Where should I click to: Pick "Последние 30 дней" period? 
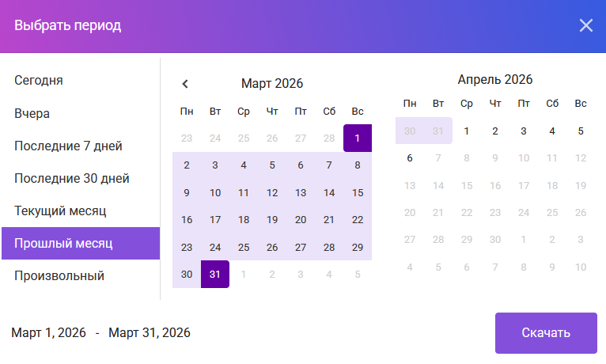tap(71, 178)
